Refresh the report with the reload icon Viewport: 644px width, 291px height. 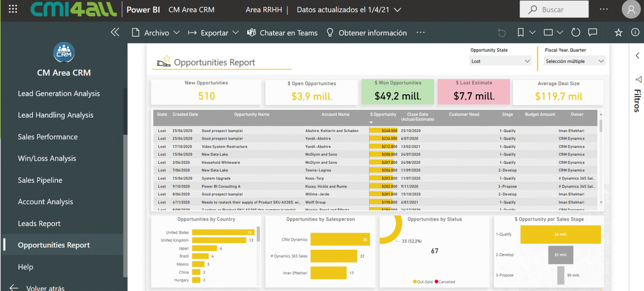click(575, 33)
